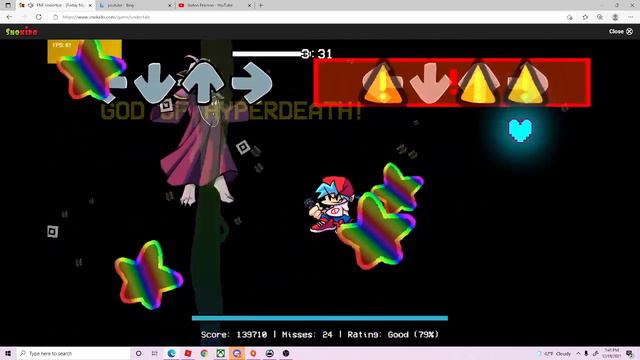The width and height of the screenshot is (640, 360).
Task: Click the FPS counter box
Action: point(84,51)
